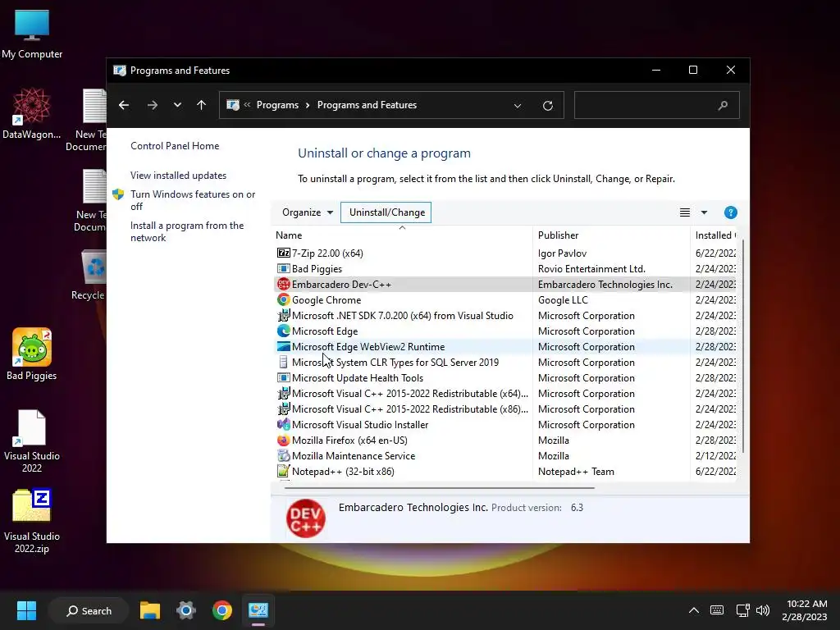The height and width of the screenshot is (630, 840).
Task: Open Control Panel Home link
Action: pos(175,146)
